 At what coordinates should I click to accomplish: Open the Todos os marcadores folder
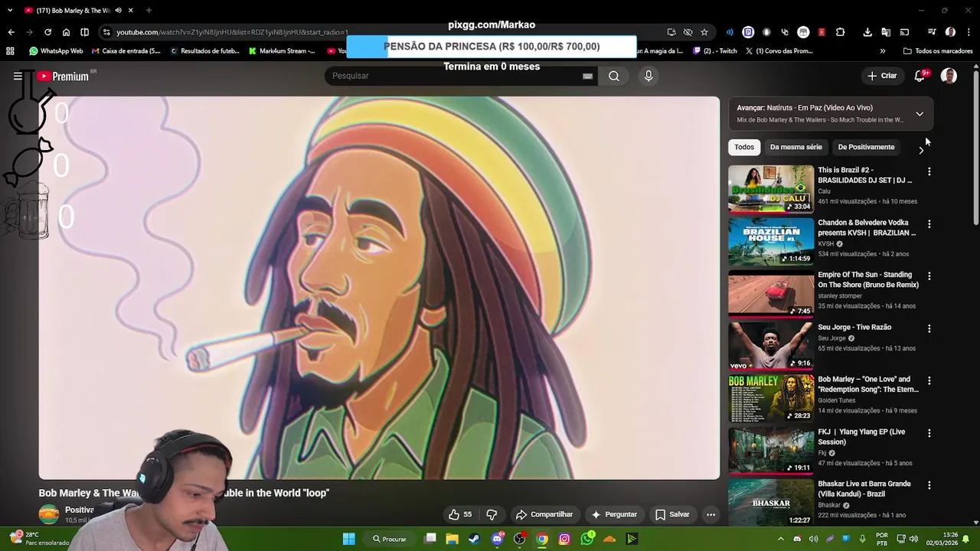click(x=938, y=51)
